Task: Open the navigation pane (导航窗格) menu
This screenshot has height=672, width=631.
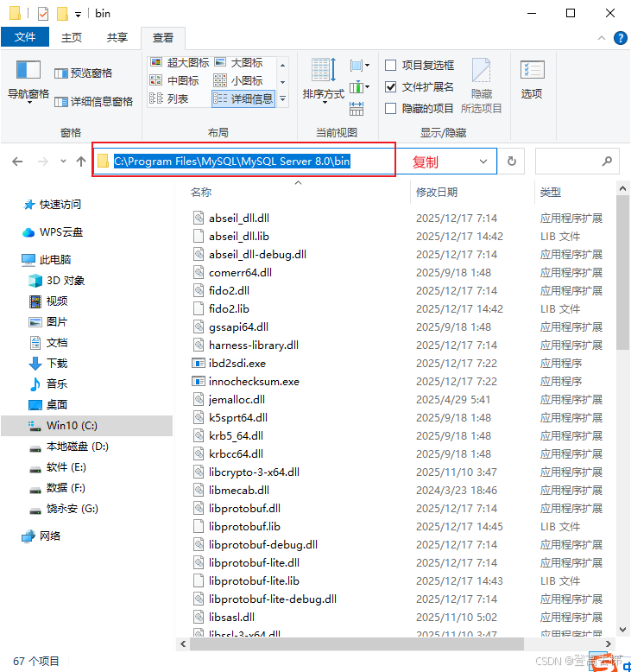Action: [x=28, y=81]
